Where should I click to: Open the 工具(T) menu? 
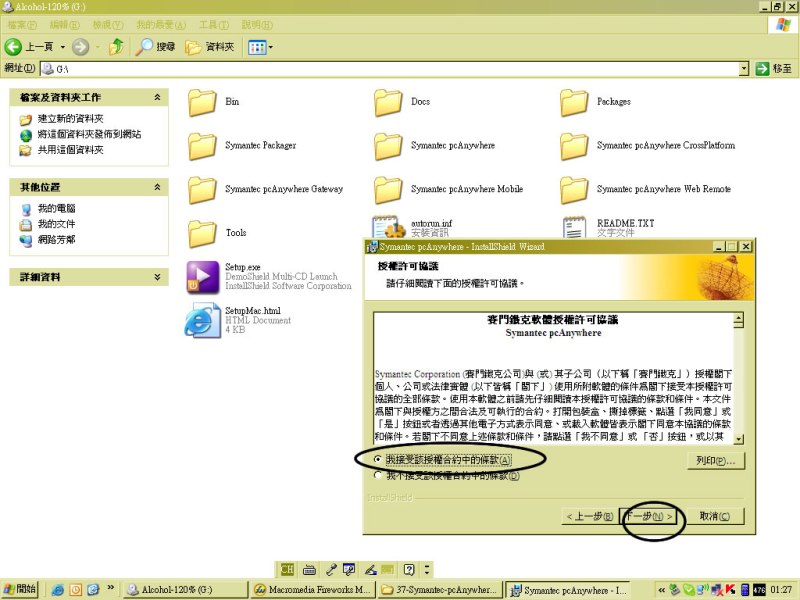tap(214, 24)
